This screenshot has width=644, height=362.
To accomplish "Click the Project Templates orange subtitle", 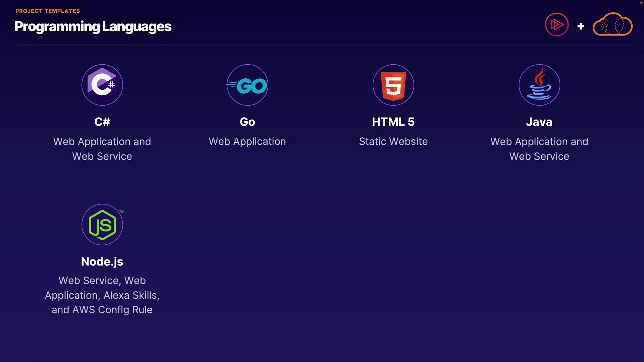I will [48, 11].
